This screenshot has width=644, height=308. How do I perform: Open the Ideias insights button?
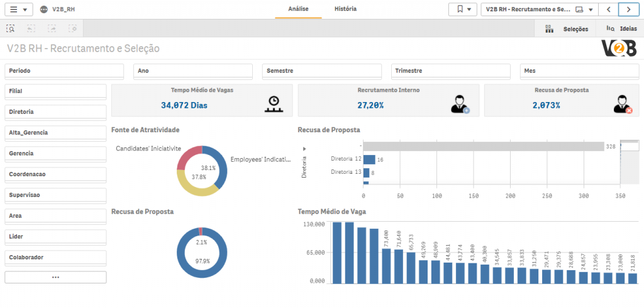click(621, 28)
